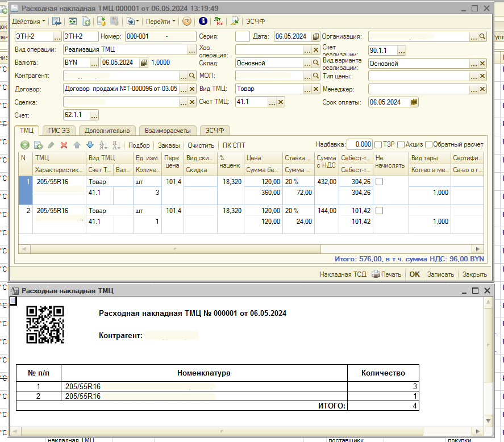
Task: Show Дт/Кт postings icon in toolbar
Action: (x=219, y=21)
